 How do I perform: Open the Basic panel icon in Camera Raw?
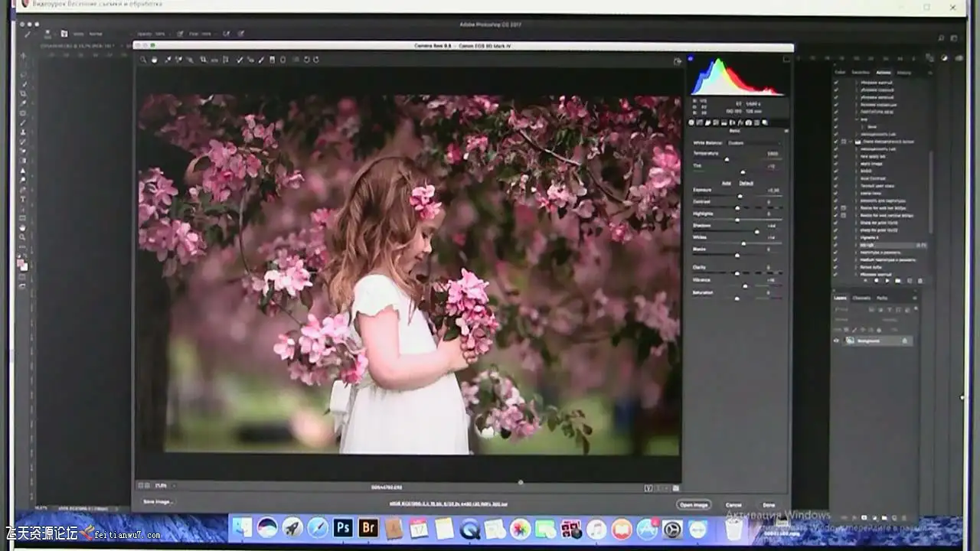(692, 122)
